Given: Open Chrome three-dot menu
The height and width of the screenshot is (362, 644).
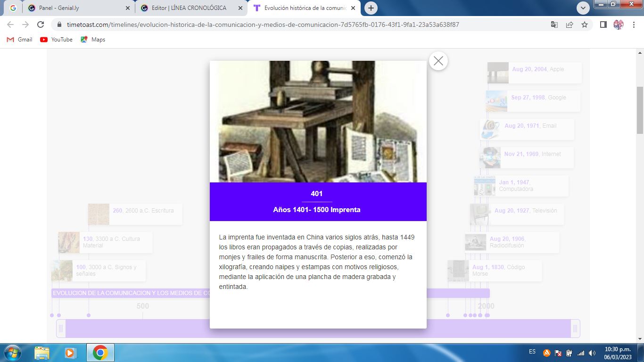Looking at the screenshot, I should (633, 25).
